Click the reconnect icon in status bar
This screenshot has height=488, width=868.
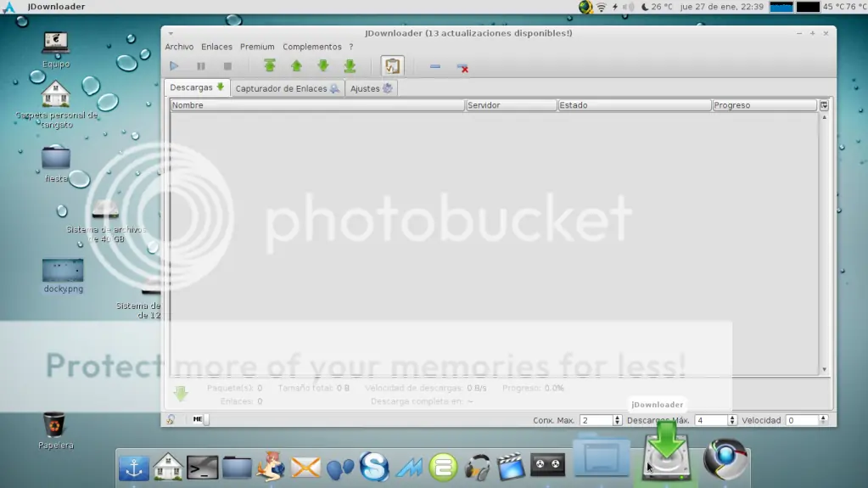[x=171, y=420]
